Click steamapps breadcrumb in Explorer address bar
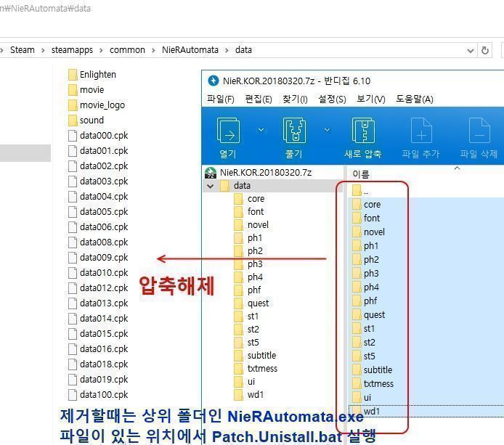This screenshot has height=445, width=504. tap(72, 50)
